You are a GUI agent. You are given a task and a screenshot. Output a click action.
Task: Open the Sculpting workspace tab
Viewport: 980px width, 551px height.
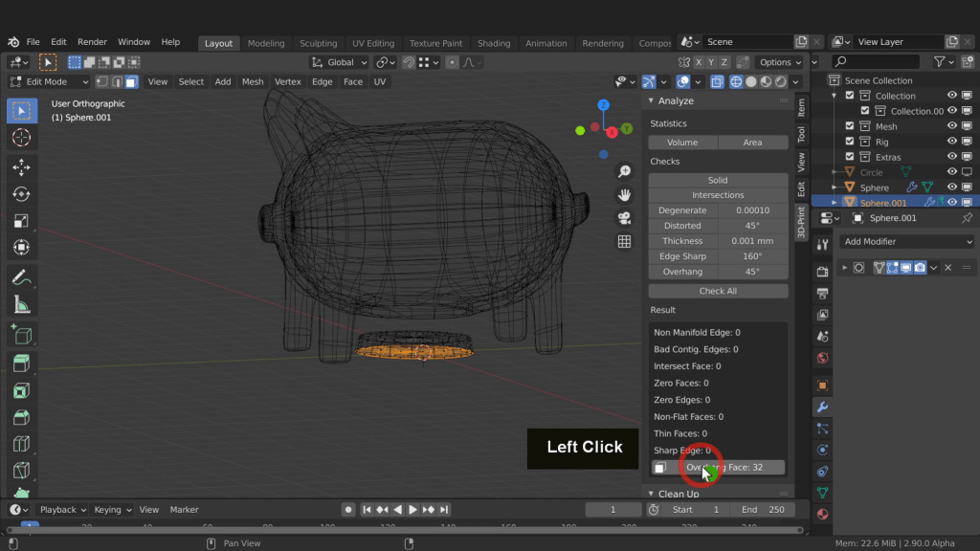pos(318,43)
